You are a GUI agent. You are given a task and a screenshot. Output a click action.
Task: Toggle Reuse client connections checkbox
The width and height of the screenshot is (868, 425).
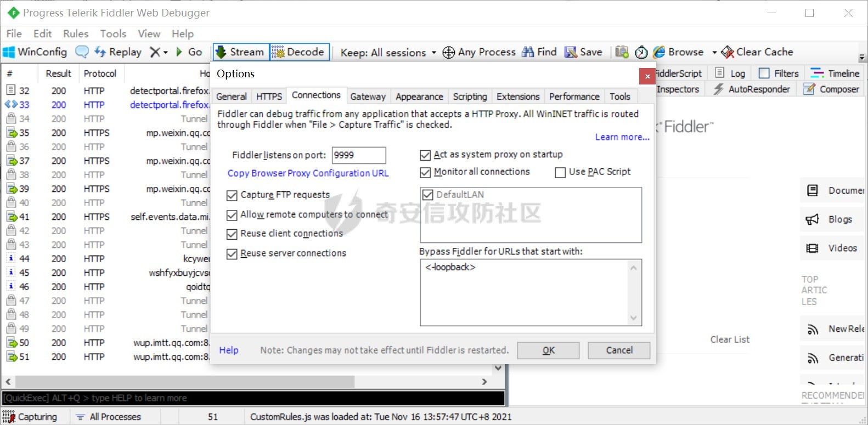point(232,234)
